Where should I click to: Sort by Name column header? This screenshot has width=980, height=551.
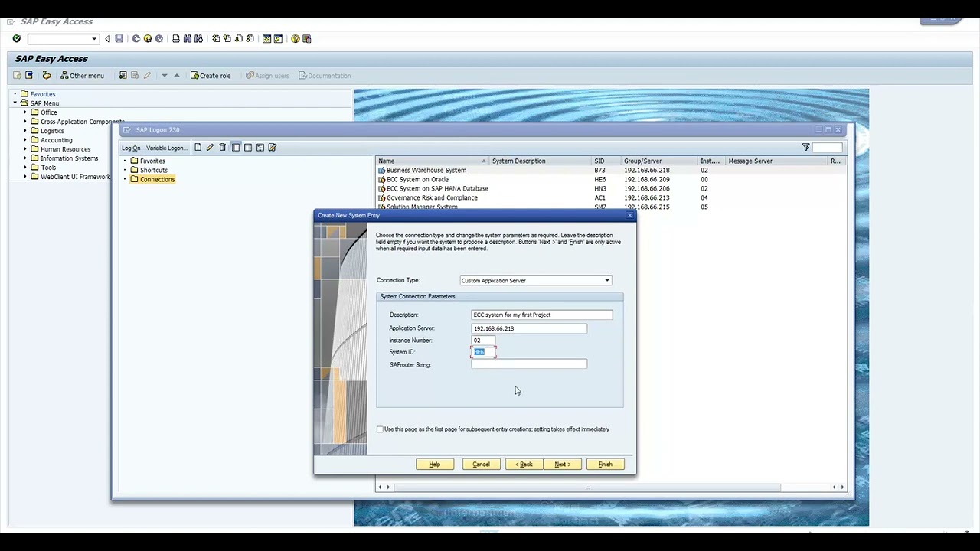(432, 161)
